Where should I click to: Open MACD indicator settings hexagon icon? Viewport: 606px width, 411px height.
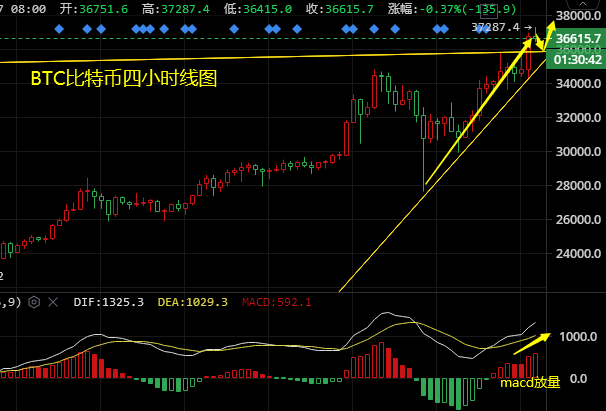pos(34,302)
